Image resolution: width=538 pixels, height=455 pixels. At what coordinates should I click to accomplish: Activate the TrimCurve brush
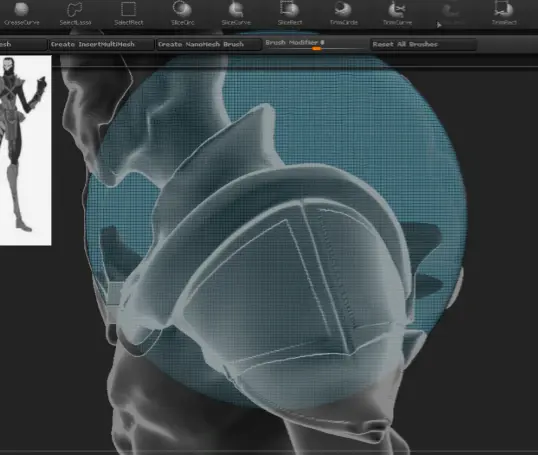pos(397,13)
